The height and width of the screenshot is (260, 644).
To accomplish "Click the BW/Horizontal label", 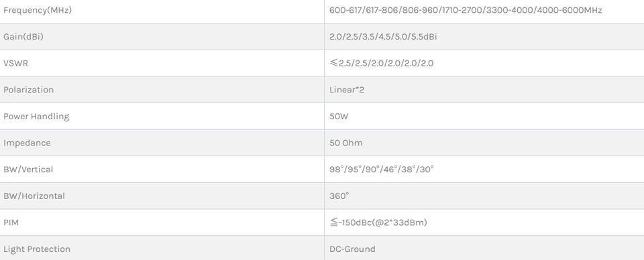I will [34, 196].
